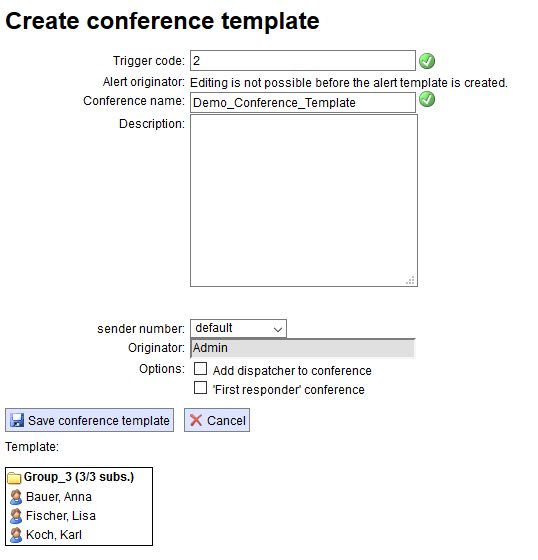Image resolution: width=538 pixels, height=560 pixels.
Task: Select Bauer, Anna in the template list
Action: (59, 497)
